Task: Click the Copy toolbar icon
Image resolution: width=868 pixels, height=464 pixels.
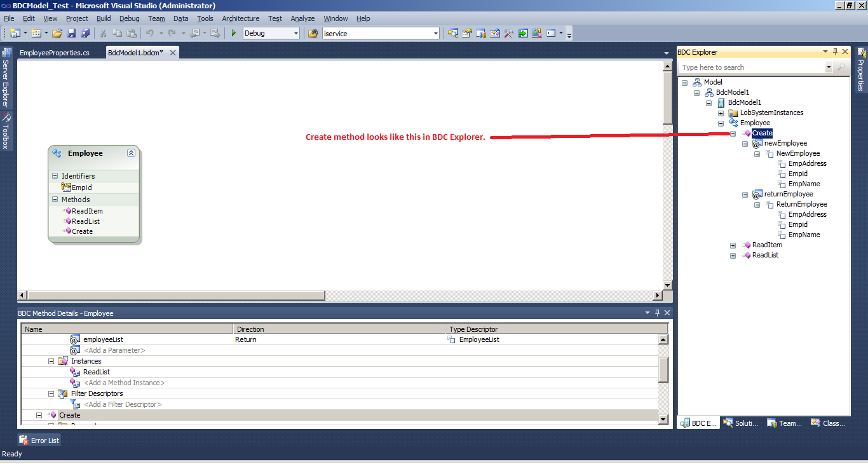Action: 118,33
